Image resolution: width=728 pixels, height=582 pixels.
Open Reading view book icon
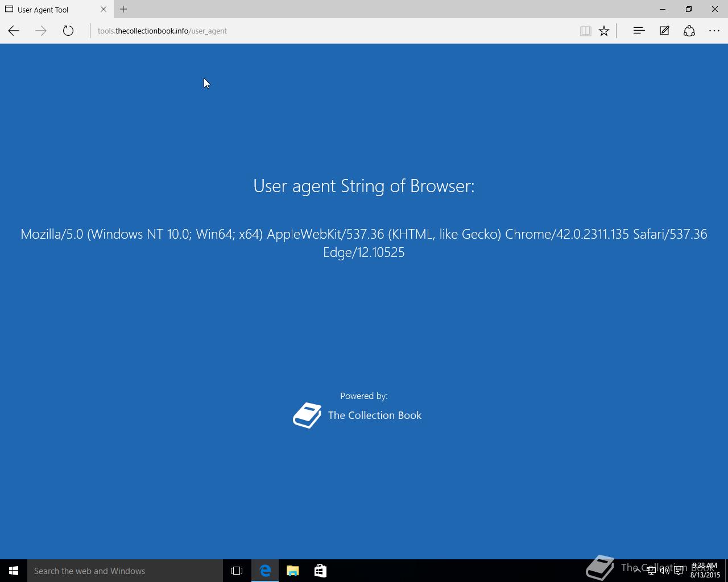point(585,31)
